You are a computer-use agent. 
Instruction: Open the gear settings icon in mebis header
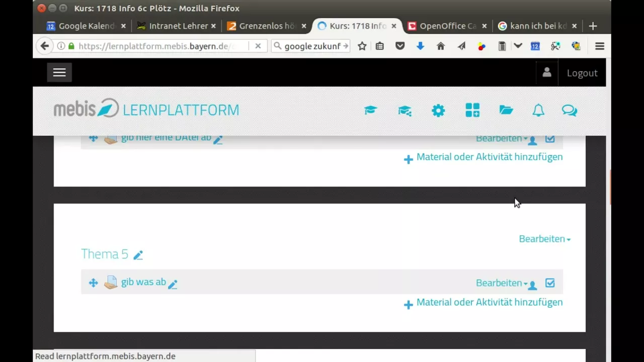(438, 110)
